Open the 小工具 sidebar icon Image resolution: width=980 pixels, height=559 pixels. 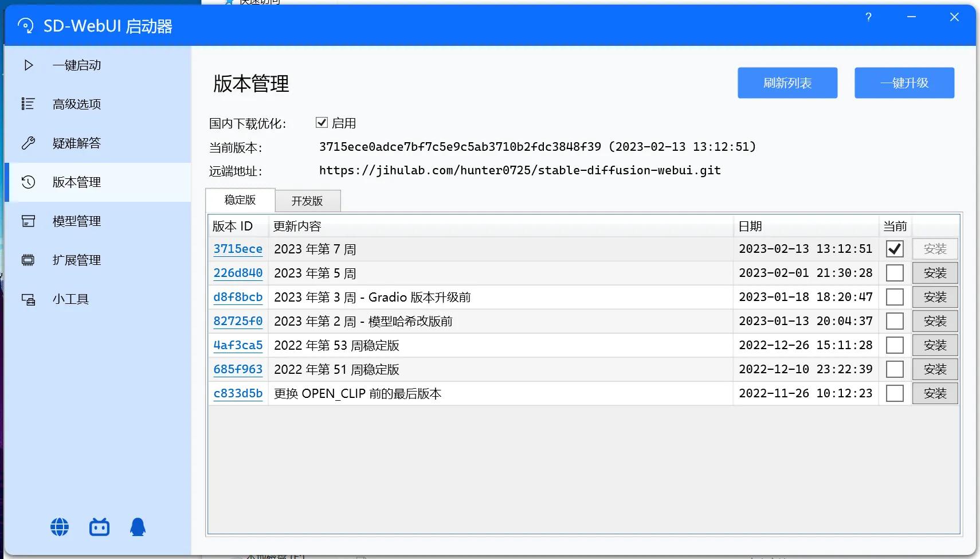tap(28, 299)
